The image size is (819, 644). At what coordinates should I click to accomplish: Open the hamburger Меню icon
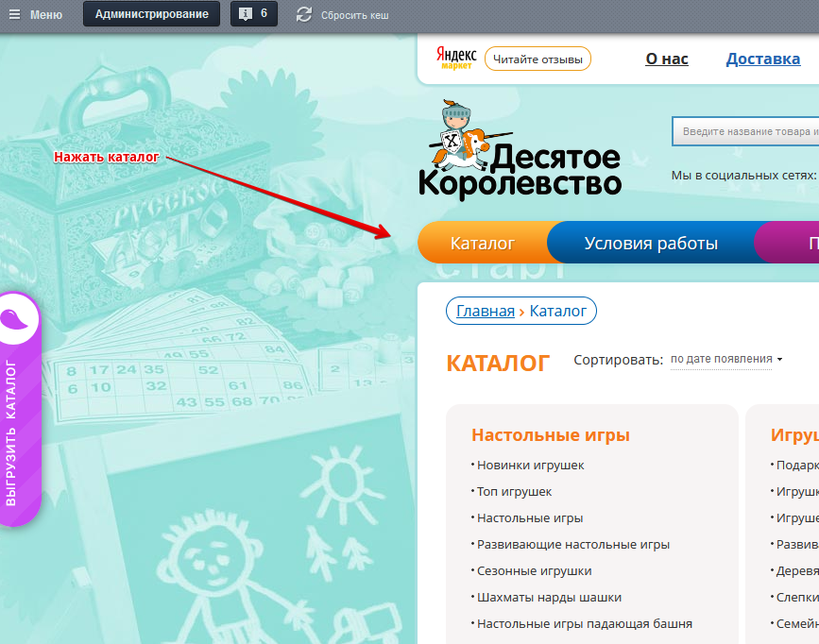click(14, 14)
